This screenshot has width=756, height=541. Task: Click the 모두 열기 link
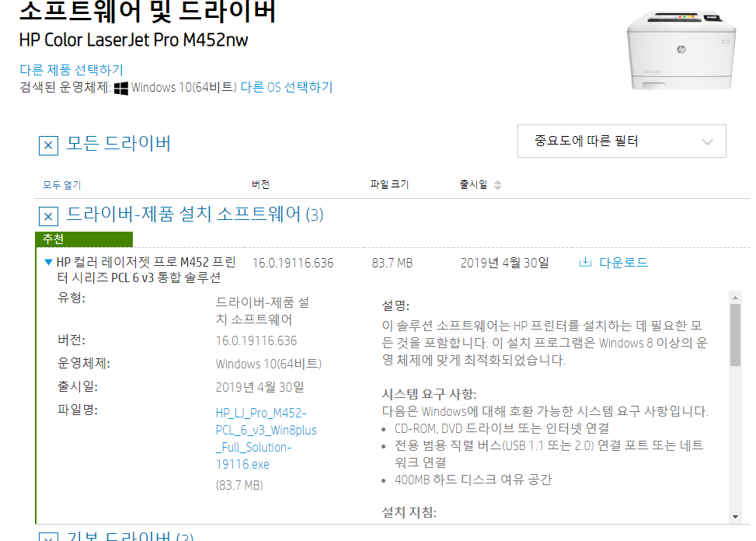click(61, 185)
